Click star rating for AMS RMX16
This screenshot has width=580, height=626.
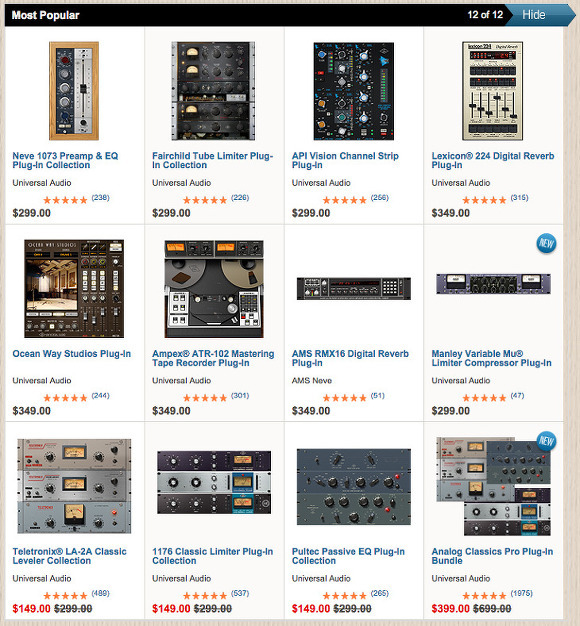pyautogui.click(x=344, y=398)
